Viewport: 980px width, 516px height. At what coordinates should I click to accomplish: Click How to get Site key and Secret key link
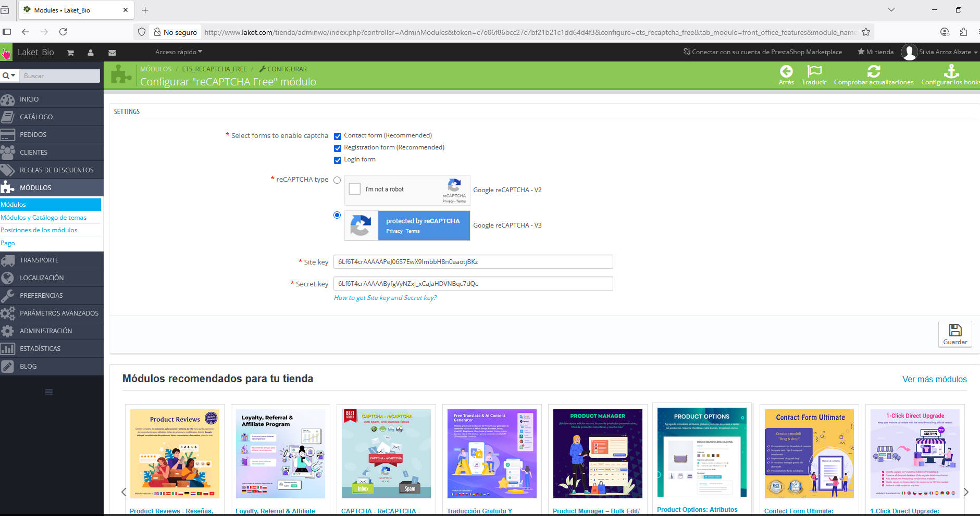[385, 298]
